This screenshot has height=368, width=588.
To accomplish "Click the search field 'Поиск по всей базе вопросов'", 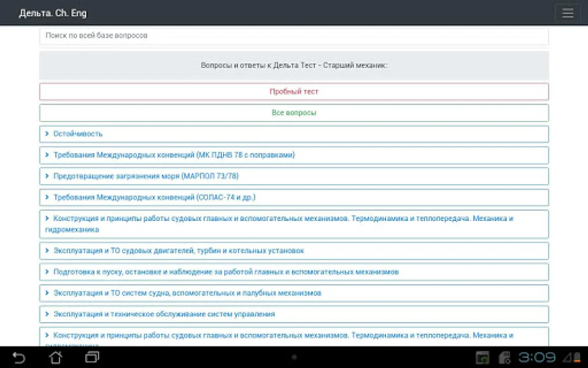I will [294, 36].
